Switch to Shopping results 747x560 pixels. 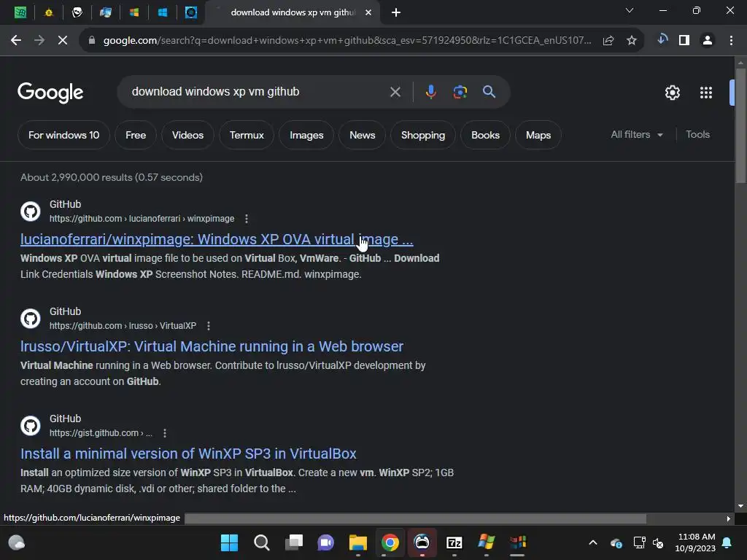423,135
